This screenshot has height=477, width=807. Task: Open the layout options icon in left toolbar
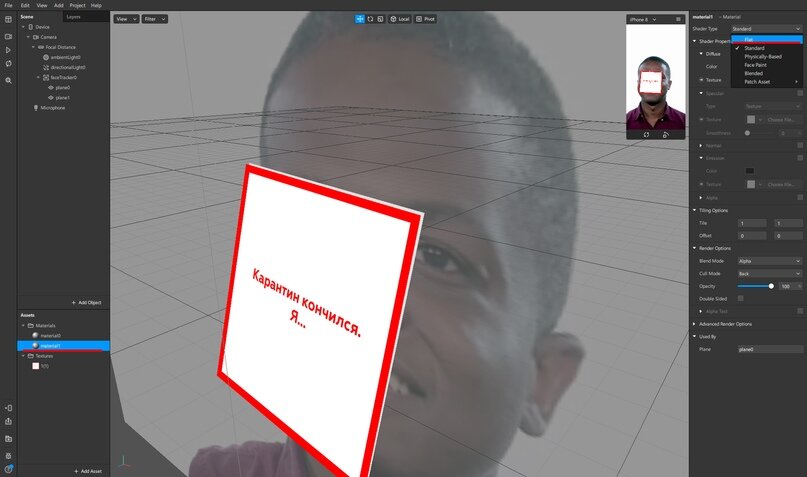(8, 20)
